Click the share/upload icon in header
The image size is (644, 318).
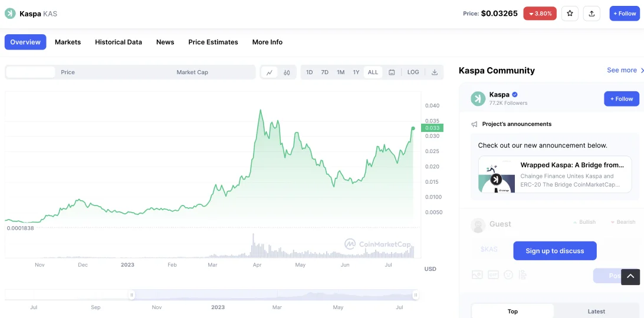pos(592,14)
